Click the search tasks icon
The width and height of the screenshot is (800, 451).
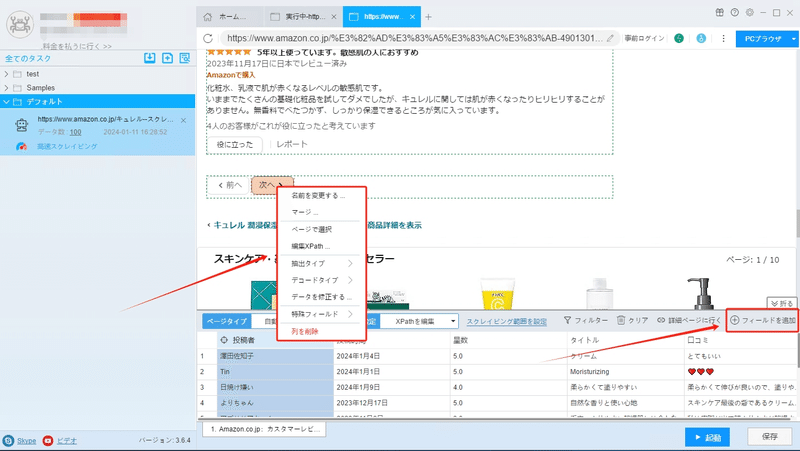coord(185,58)
